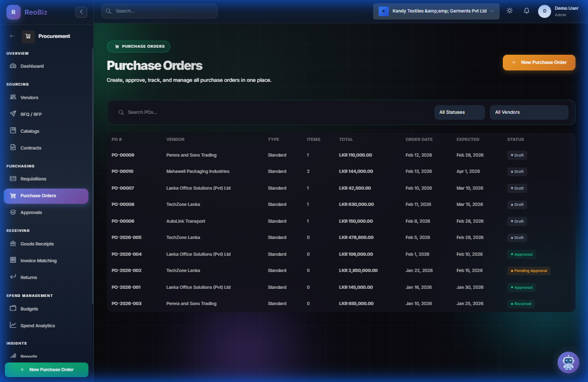Toggle the chat assistant robot bubble
588x382 pixels.
click(x=568, y=362)
